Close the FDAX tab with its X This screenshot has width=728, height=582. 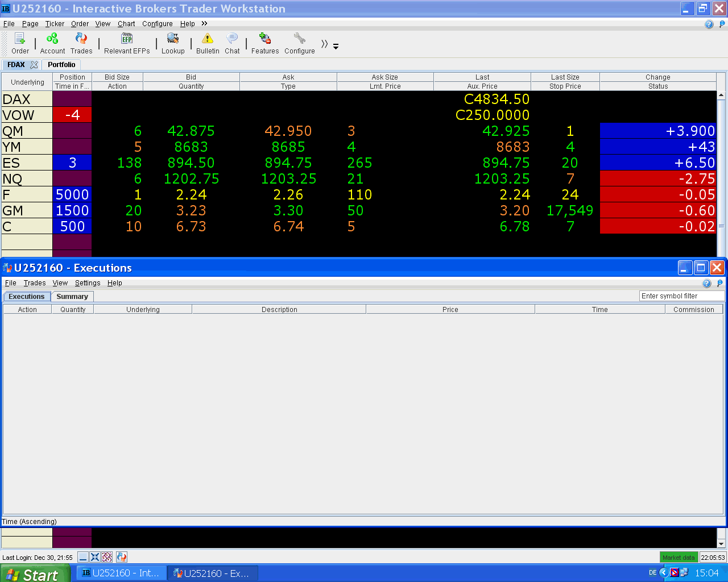pyautogui.click(x=34, y=65)
